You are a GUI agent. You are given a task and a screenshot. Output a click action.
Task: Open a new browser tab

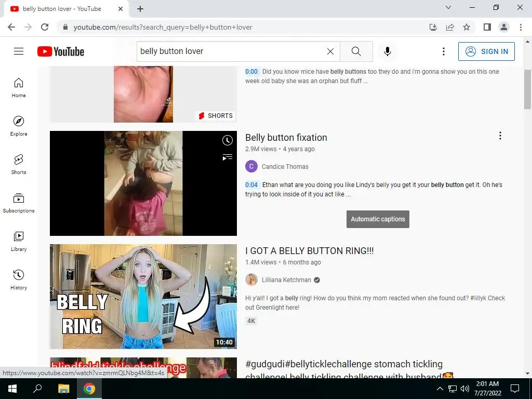click(x=140, y=9)
